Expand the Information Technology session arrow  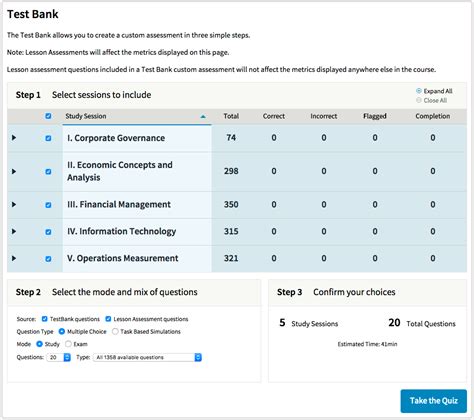pos(14,231)
